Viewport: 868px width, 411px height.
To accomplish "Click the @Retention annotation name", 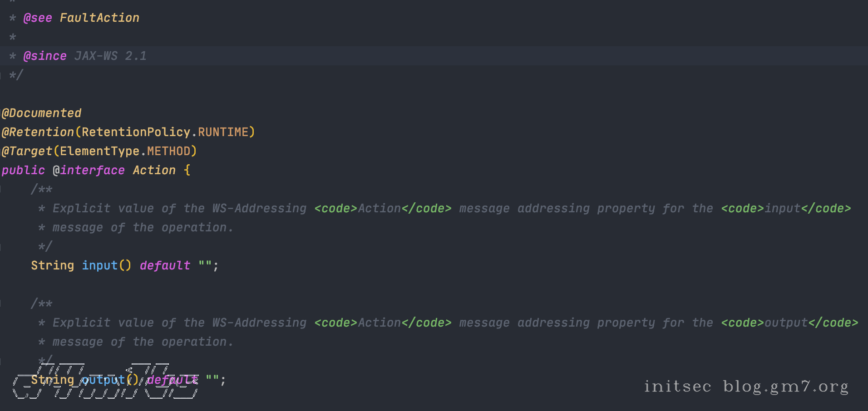I will [38, 132].
